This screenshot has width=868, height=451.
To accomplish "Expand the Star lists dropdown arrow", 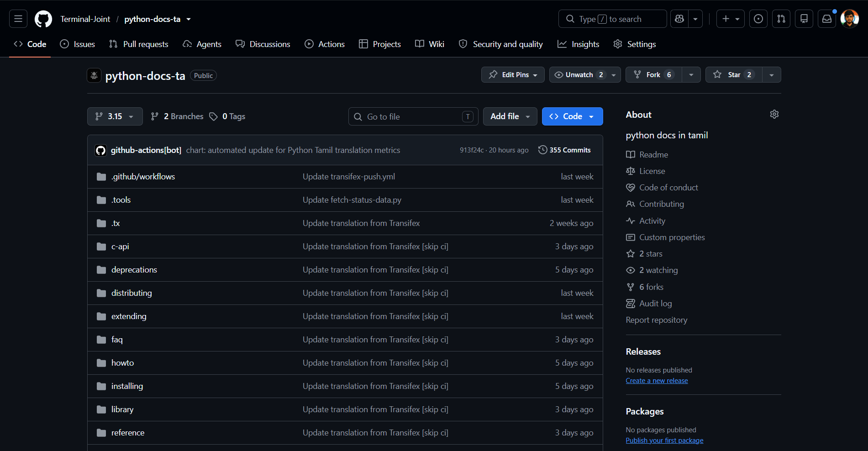I will (772, 75).
